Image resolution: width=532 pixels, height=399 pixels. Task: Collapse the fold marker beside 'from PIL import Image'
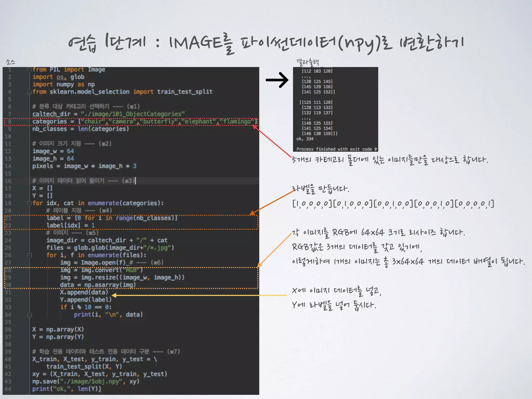click(x=30, y=70)
